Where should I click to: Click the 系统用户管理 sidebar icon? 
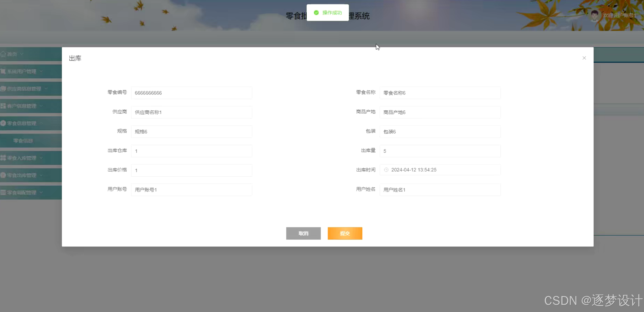pos(3,72)
